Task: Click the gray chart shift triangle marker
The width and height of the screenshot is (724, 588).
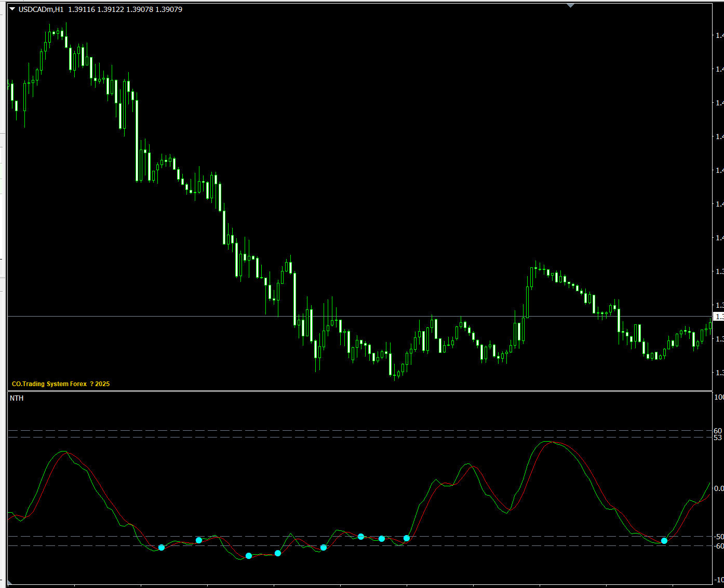Action: point(571,6)
